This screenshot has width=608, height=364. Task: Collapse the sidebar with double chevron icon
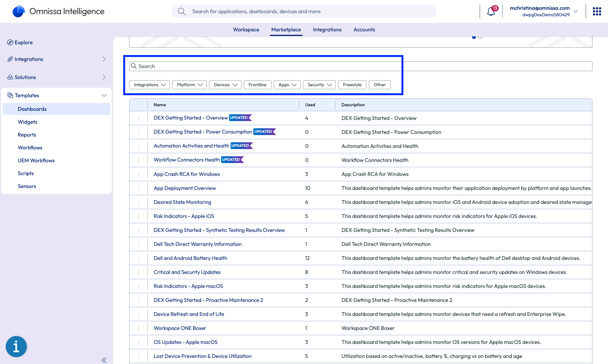(104, 360)
